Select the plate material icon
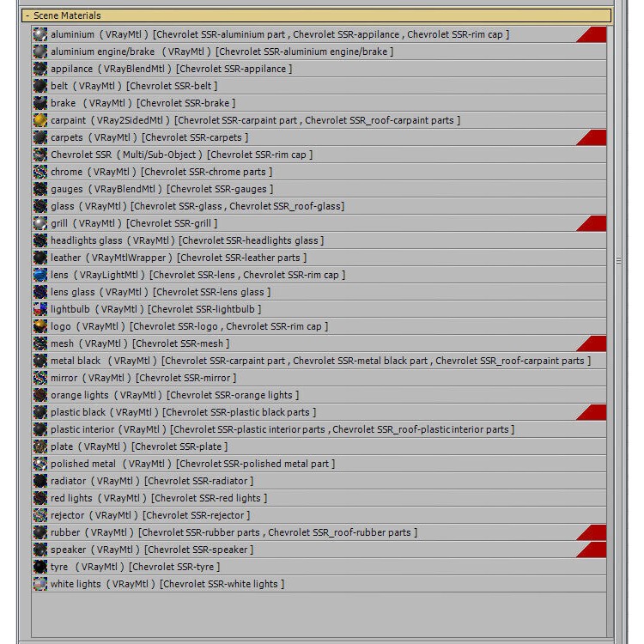 (40, 447)
